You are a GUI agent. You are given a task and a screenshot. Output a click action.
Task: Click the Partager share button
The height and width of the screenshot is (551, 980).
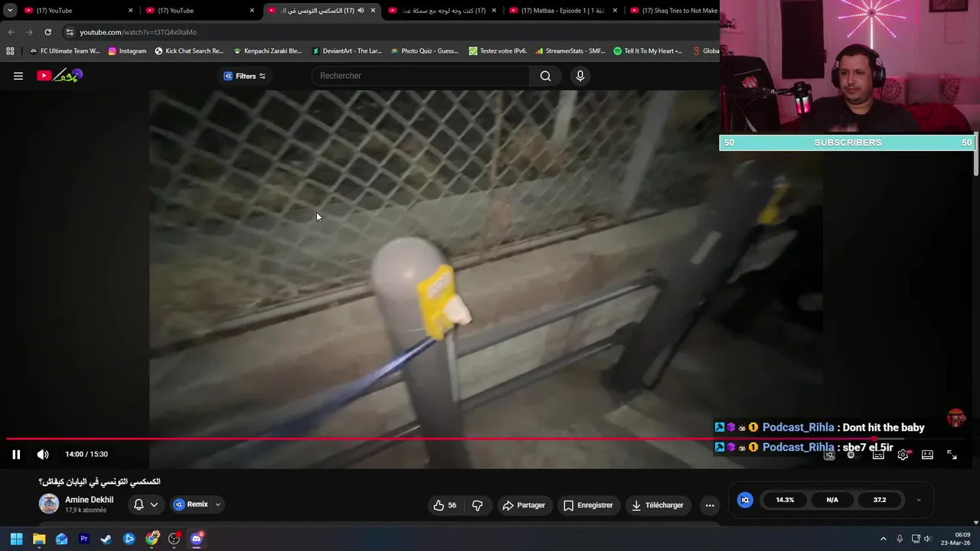point(524,505)
